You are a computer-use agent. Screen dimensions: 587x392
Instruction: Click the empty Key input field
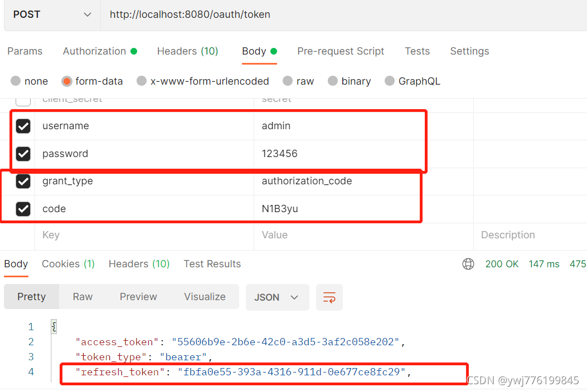click(x=144, y=236)
